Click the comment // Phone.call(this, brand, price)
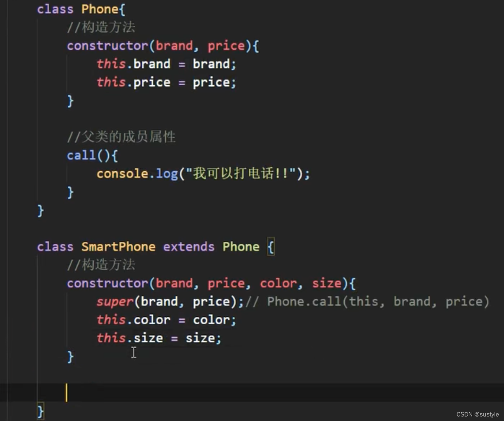This screenshot has height=421, width=504. (367, 302)
